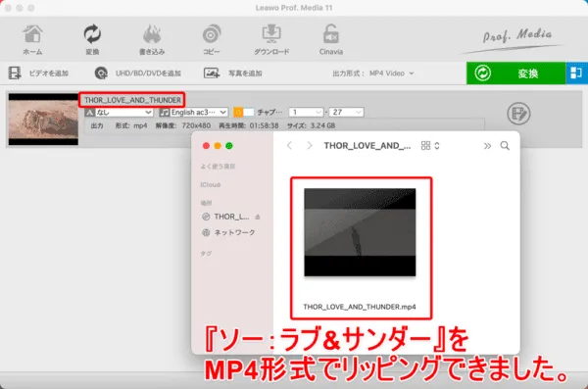Start conversion with the green 変換 button

[x=516, y=73]
